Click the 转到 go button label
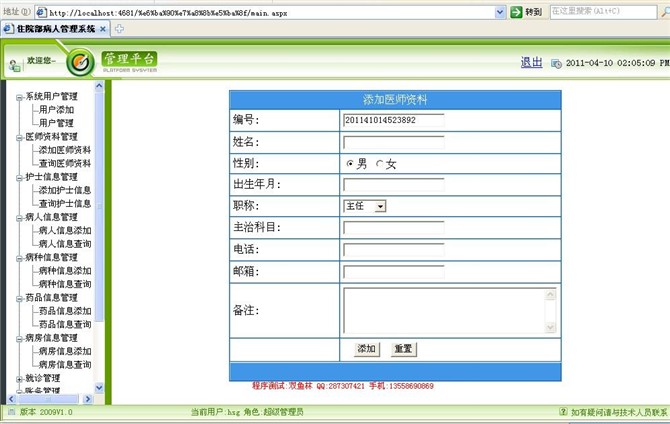 533,12
